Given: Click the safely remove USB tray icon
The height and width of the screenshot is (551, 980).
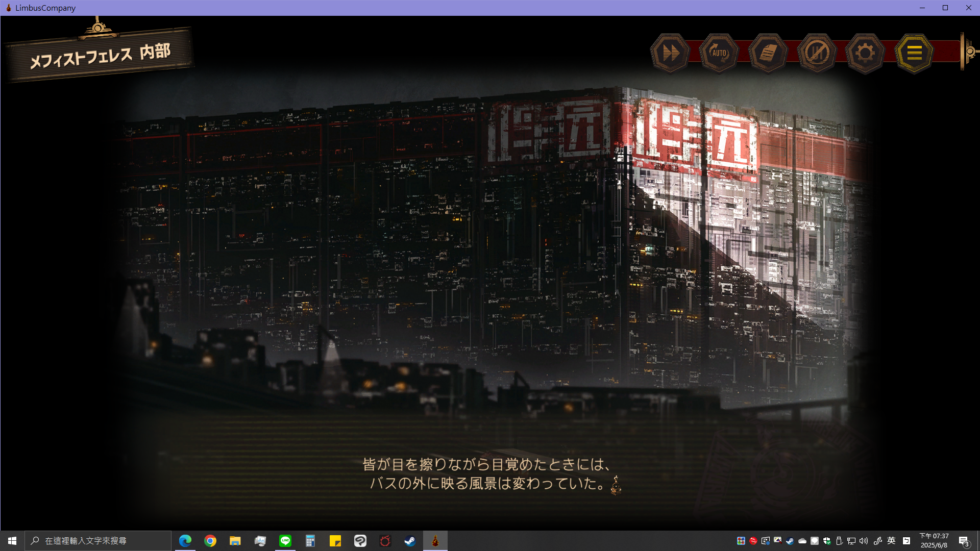Looking at the screenshot, I should tap(839, 541).
